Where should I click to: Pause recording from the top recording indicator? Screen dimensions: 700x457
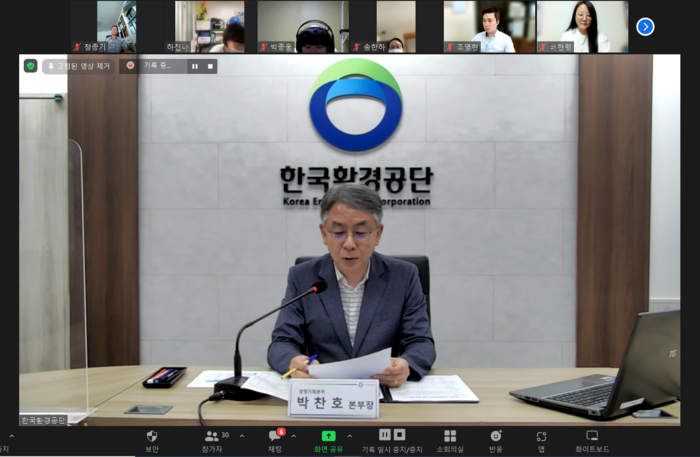pyautogui.click(x=195, y=66)
